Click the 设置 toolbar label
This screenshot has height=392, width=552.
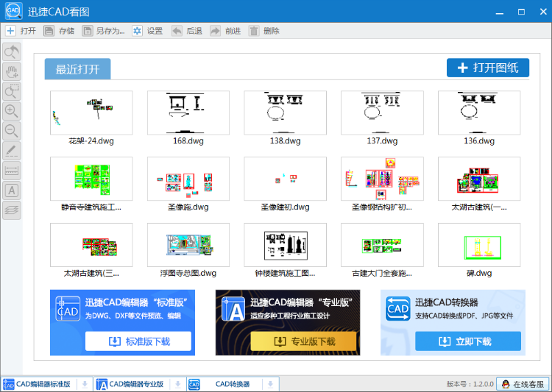pos(155,31)
